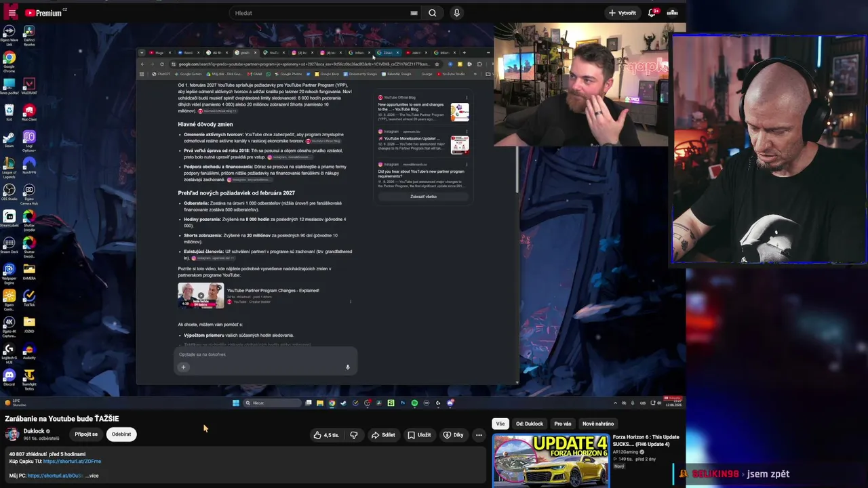The image size is (868, 488).
Task: Click the Zobraziť všetko sources button
Action: tap(423, 197)
